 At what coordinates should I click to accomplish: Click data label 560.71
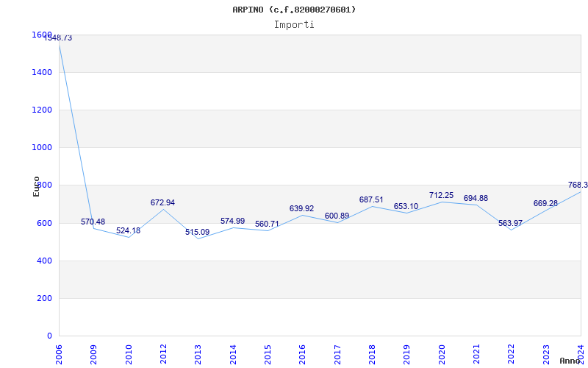tap(267, 224)
